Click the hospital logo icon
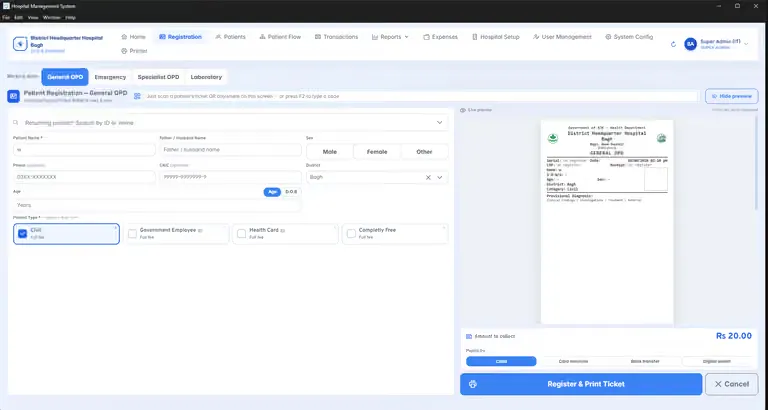 20,44
